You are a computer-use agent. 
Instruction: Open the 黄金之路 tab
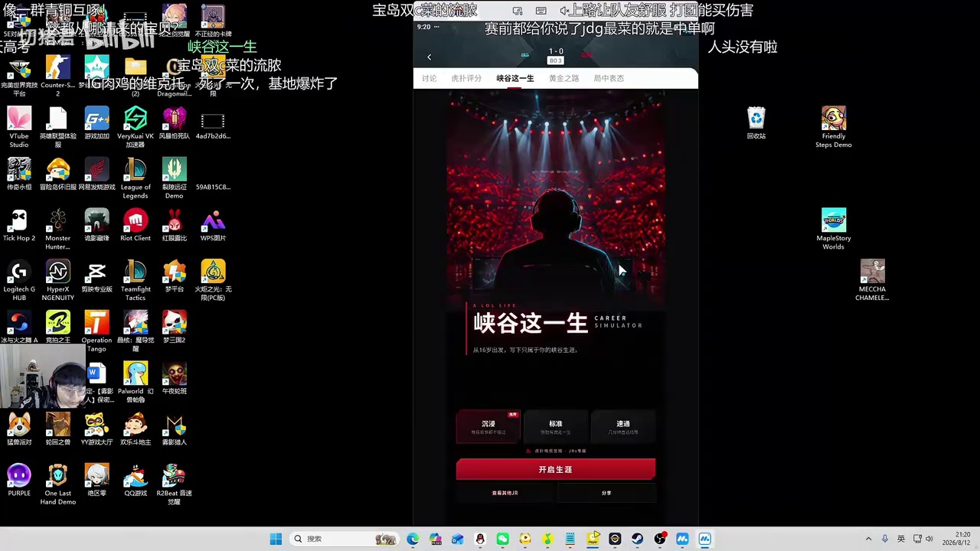563,78
